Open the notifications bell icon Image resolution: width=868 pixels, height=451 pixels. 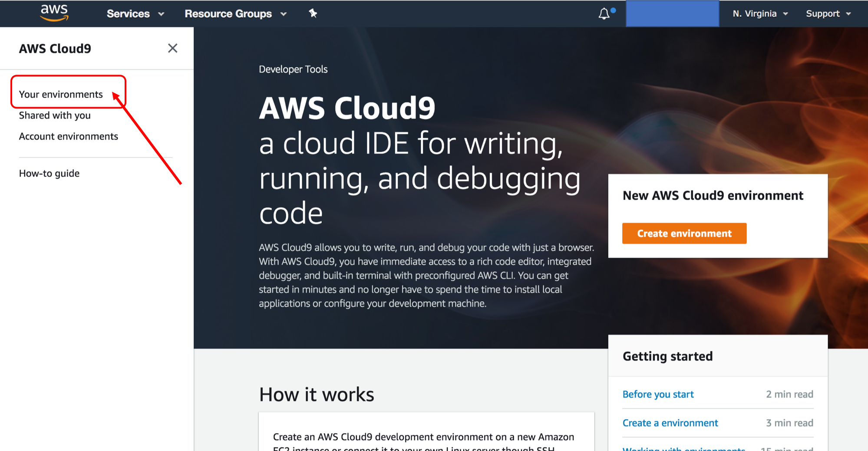604,14
